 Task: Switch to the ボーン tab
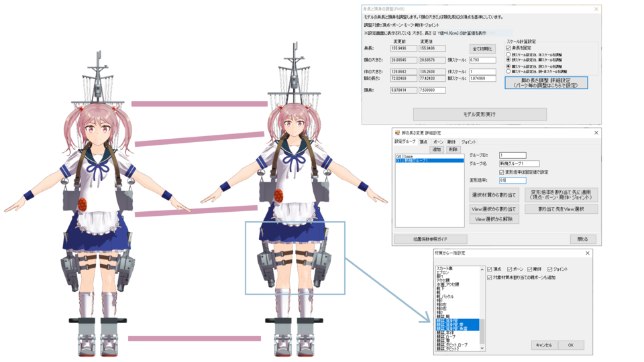coord(438,142)
